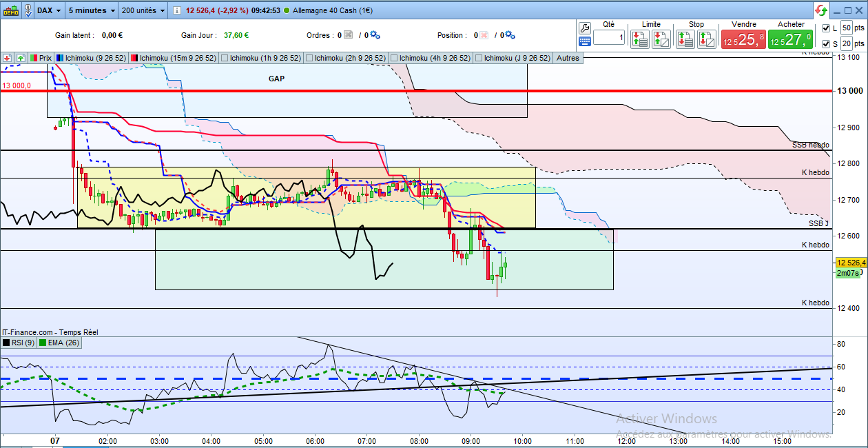This screenshot has width=868, height=448.
Task: Open the instrument info icon
Action: point(177,10)
